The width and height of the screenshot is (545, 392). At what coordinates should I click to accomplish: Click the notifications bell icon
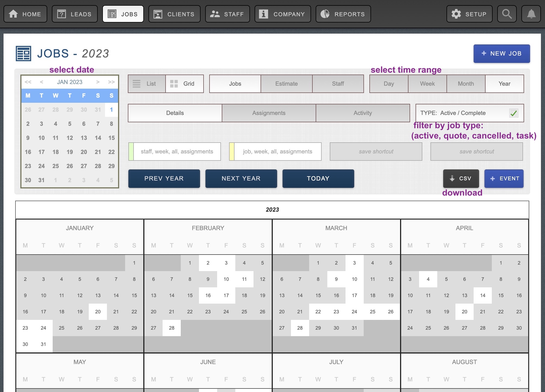pyautogui.click(x=531, y=14)
